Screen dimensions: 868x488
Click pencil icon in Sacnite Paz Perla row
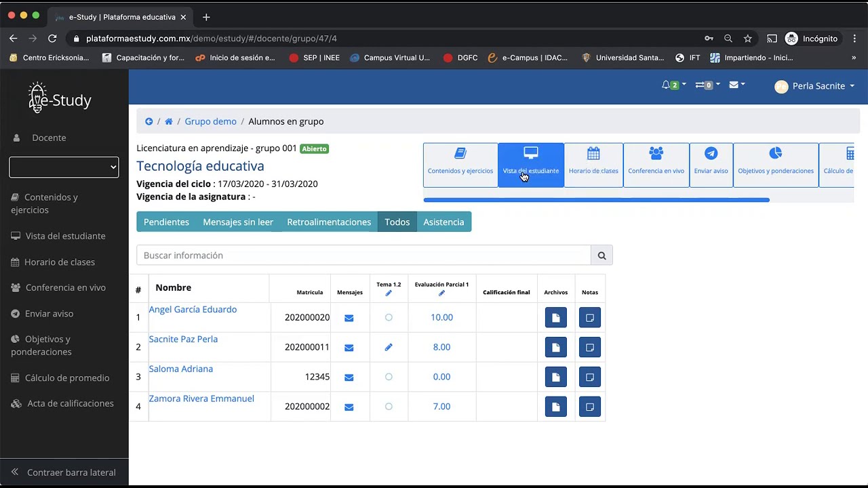click(x=389, y=347)
